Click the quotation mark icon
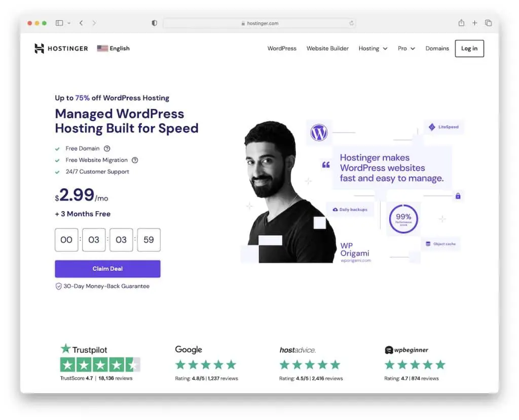The image size is (519, 420). (326, 165)
